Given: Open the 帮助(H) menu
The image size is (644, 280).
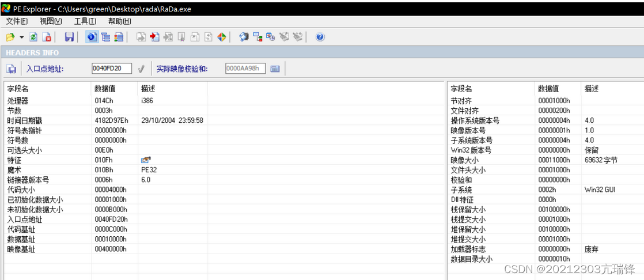Looking at the screenshot, I should tap(119, 21).
